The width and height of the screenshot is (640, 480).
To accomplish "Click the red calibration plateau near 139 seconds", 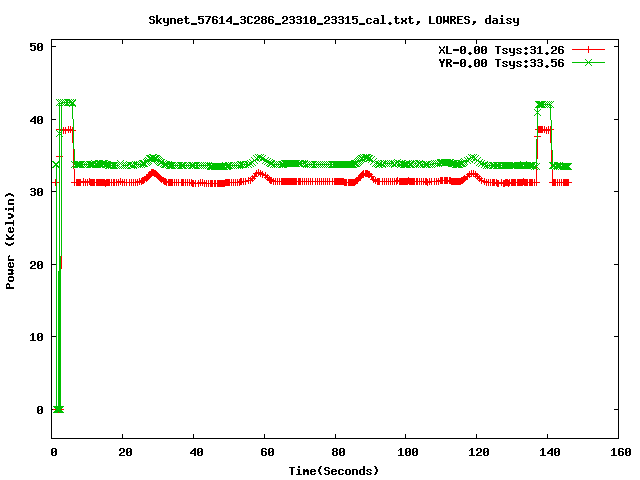I will [x=544, y=129].
